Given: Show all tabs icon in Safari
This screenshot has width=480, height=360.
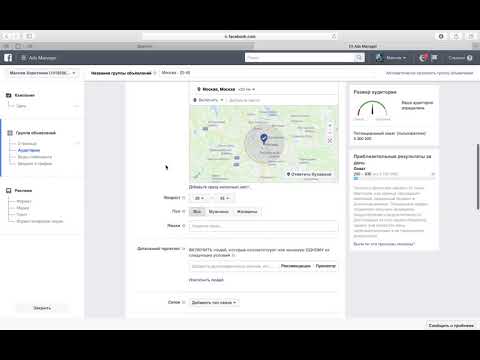Looking at the screenshot, I should pos(471,36).
